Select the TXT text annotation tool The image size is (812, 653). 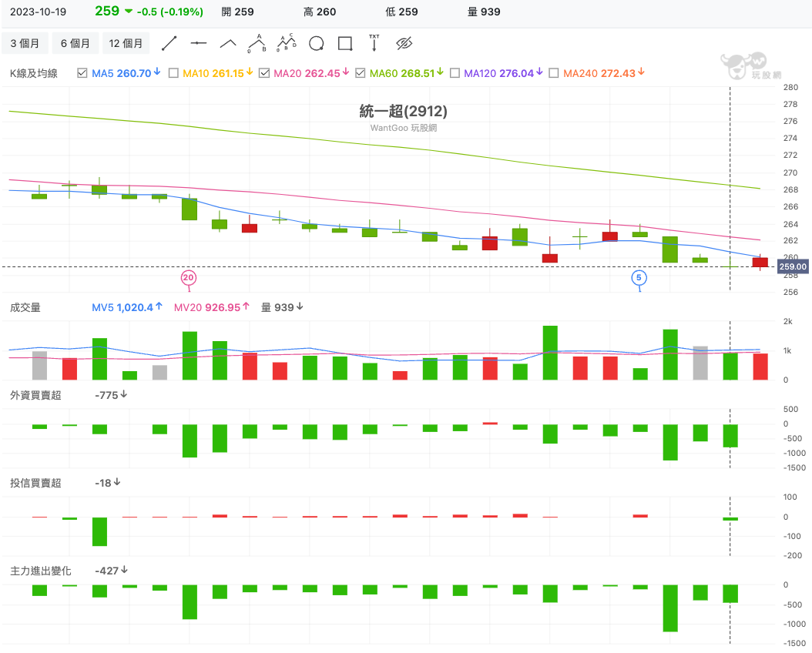[374, 43]
